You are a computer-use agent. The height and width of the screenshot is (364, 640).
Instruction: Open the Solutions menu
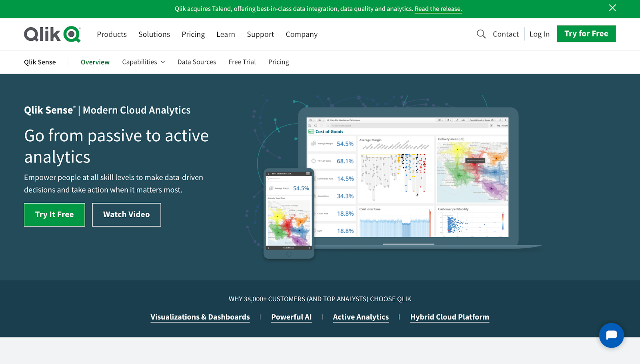point(154,34)
